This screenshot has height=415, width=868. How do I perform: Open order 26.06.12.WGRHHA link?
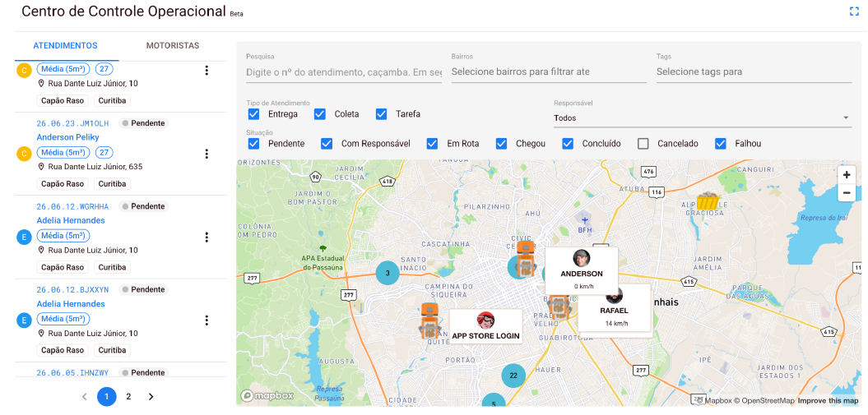point(72,206)
